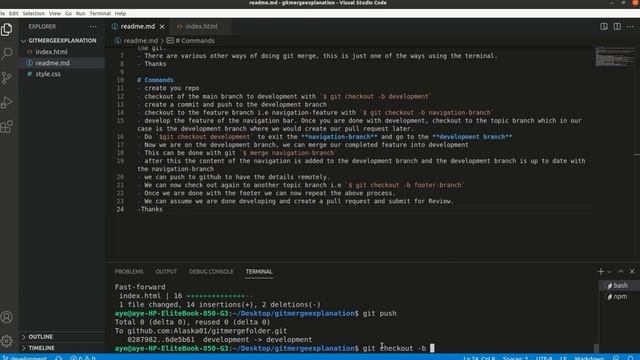Select the bash terminal instance
640x360 pixels.
pyautogui.click(x=619, y=285)
